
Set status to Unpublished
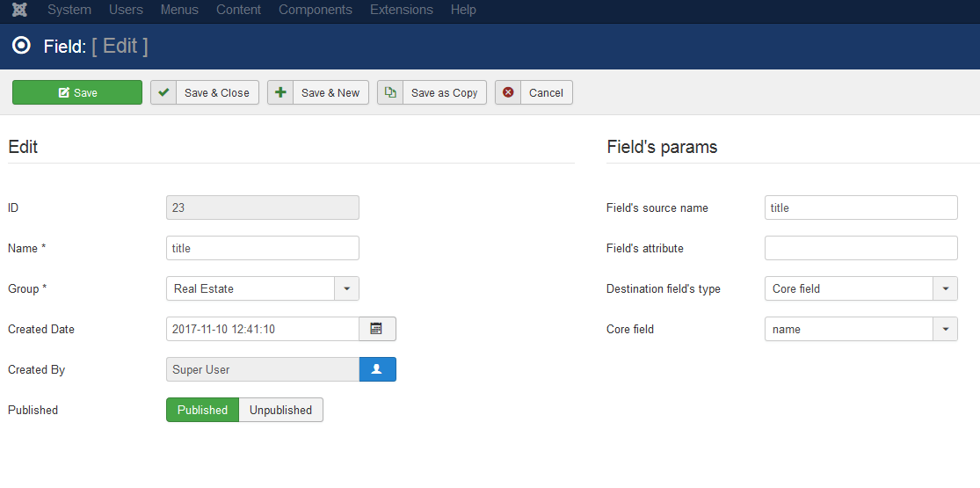pos(280,410)
